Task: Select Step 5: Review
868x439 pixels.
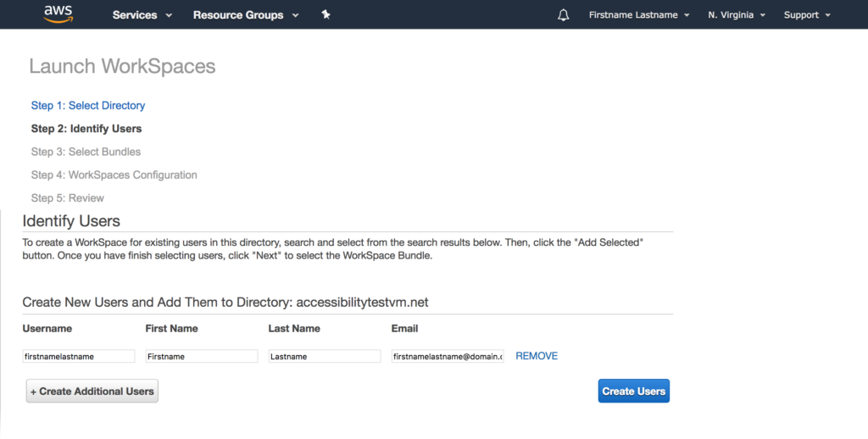Action: (68, 198)
